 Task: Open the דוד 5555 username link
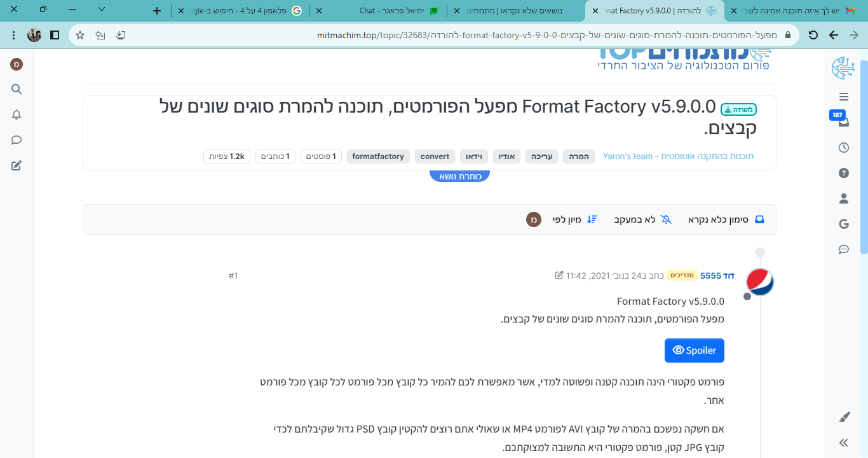point(717,275)
